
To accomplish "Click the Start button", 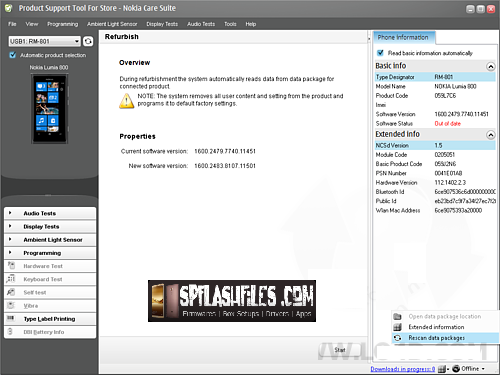I will tap(340, 350).
